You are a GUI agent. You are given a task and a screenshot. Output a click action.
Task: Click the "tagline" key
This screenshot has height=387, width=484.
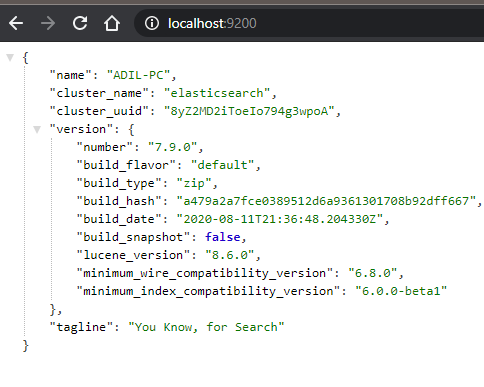(x=81, y=327)
